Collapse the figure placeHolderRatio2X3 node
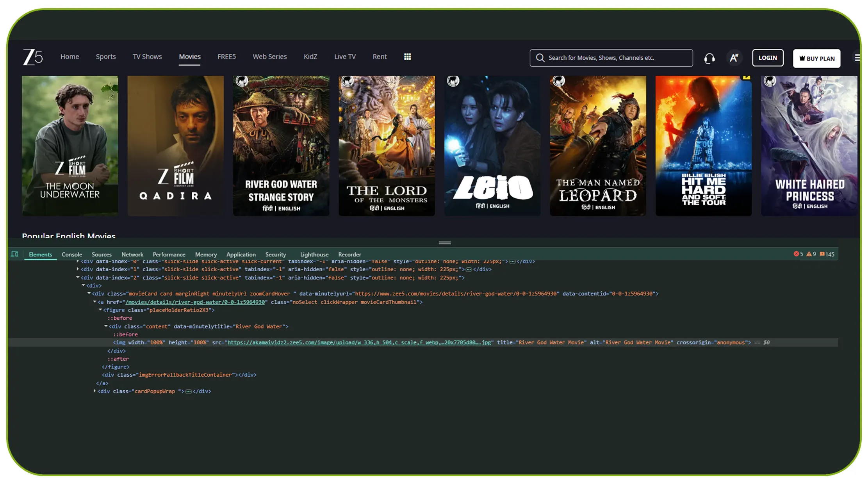The image size is (868, 484). (100, 310)
